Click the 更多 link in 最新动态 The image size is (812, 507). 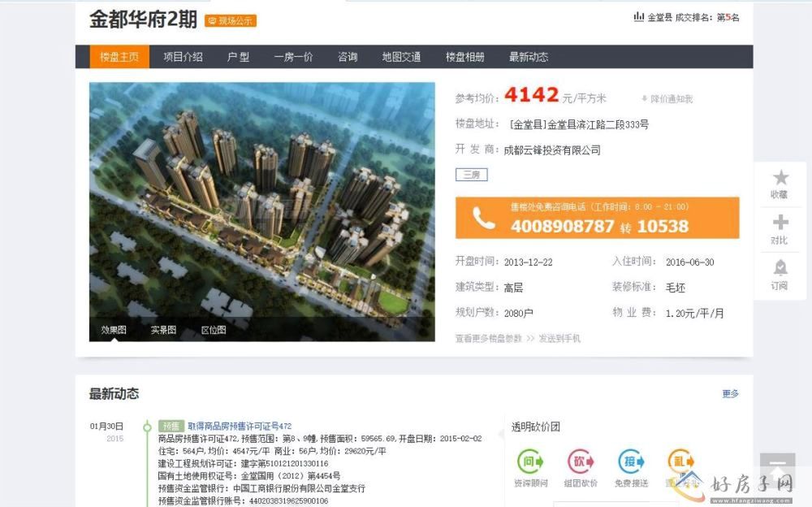pyautogui.click(x=730, y=394)
